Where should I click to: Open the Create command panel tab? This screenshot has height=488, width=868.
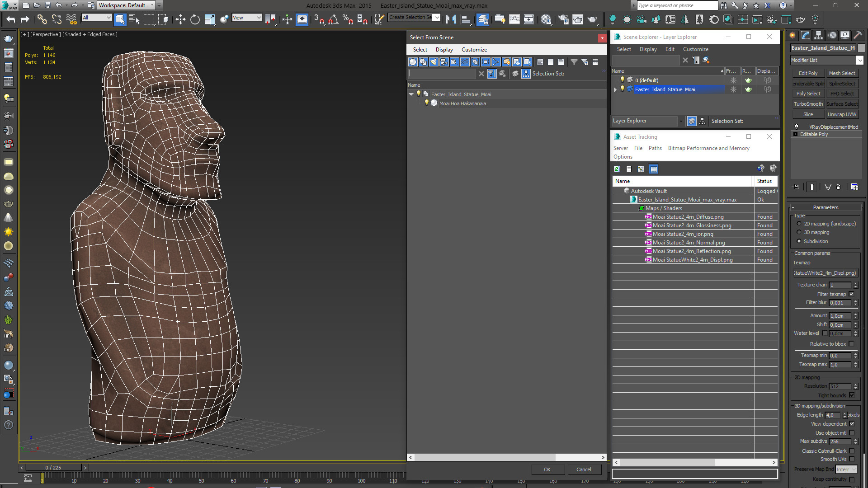[792, 35]
